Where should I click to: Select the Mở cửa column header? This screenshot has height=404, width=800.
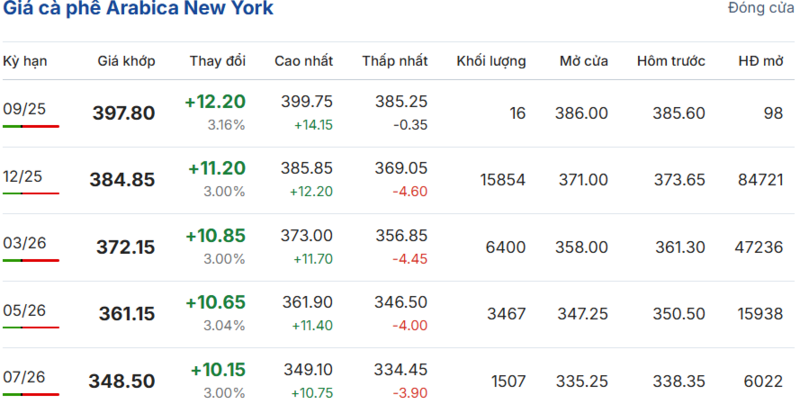click(x=584, y=61)
